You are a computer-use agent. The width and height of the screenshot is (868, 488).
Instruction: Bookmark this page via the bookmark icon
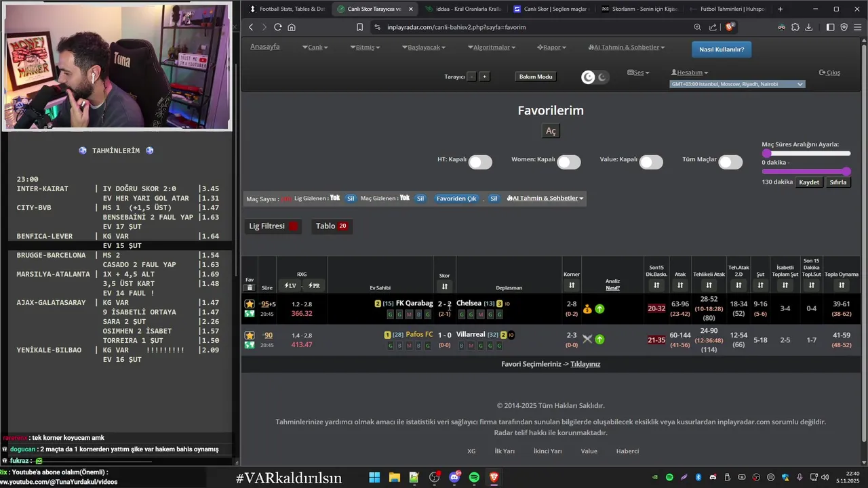coord(360,27)
